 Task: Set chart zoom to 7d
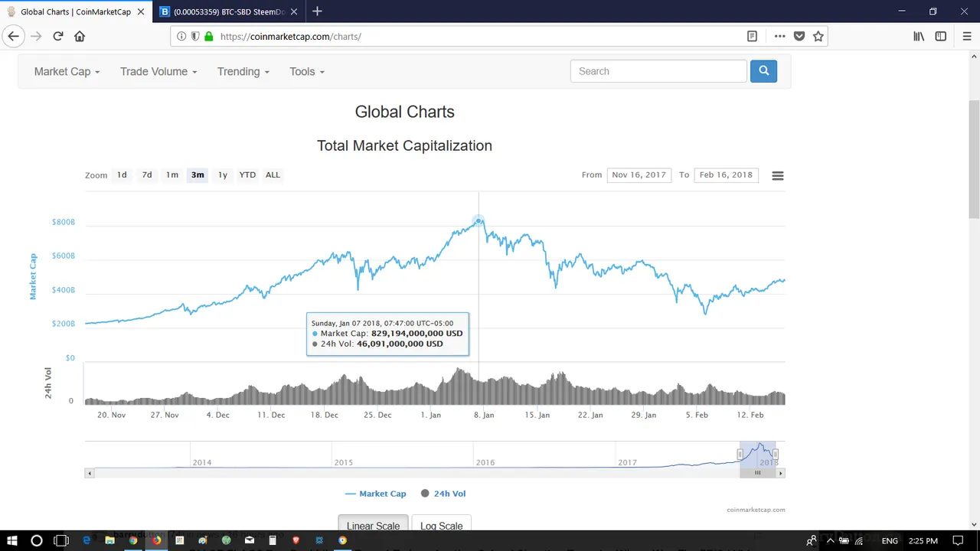147,174
